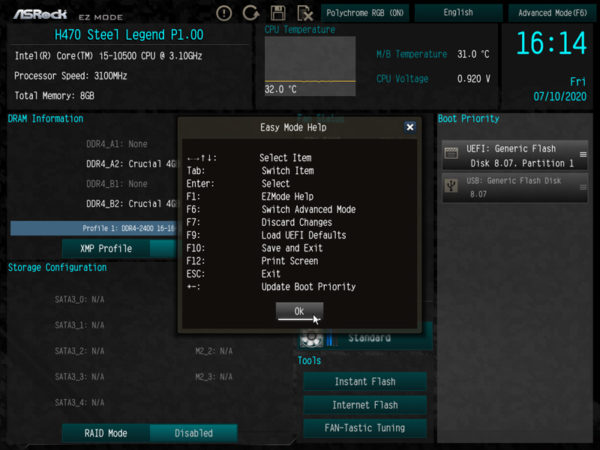This screenshot has width=600, height=450.
Task: Click the USB symbol icon in boot priority
Action: (452, 186)
